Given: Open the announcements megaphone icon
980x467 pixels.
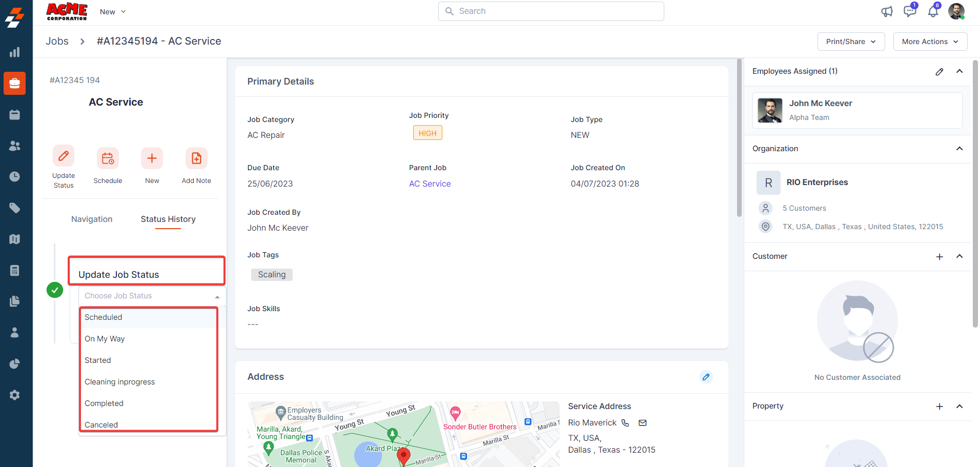Looking at the screenshot, I should [887, 11].
